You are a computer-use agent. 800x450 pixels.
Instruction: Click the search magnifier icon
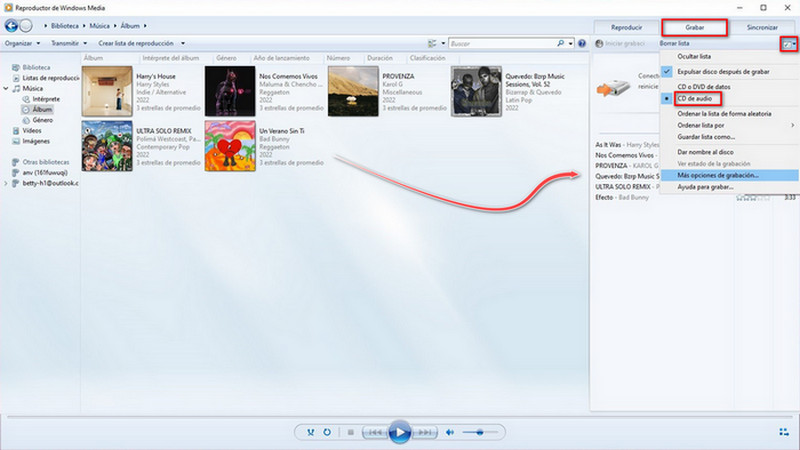point(560,43)
